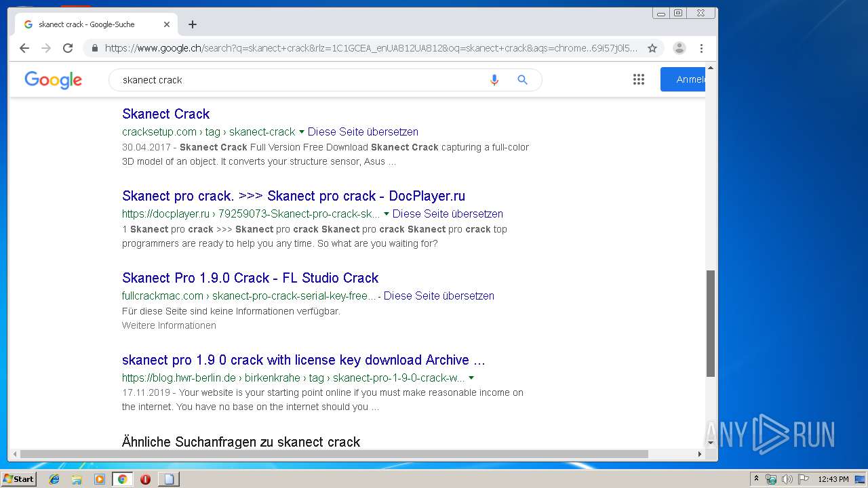Image resolution: width=868 pixels, height=488 pixels.
Task: Click the horizontal scrollbar thumb
Action: (x=334, y=454)
